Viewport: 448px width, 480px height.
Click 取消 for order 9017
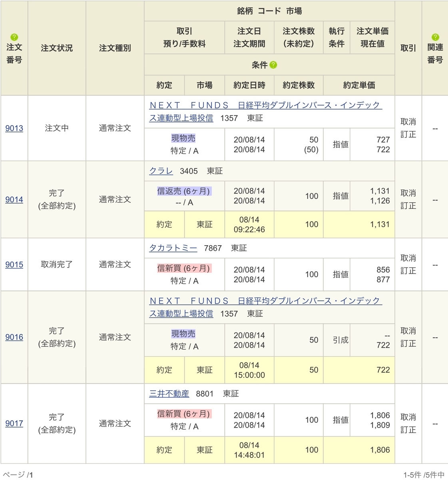[x=408, y=417]
